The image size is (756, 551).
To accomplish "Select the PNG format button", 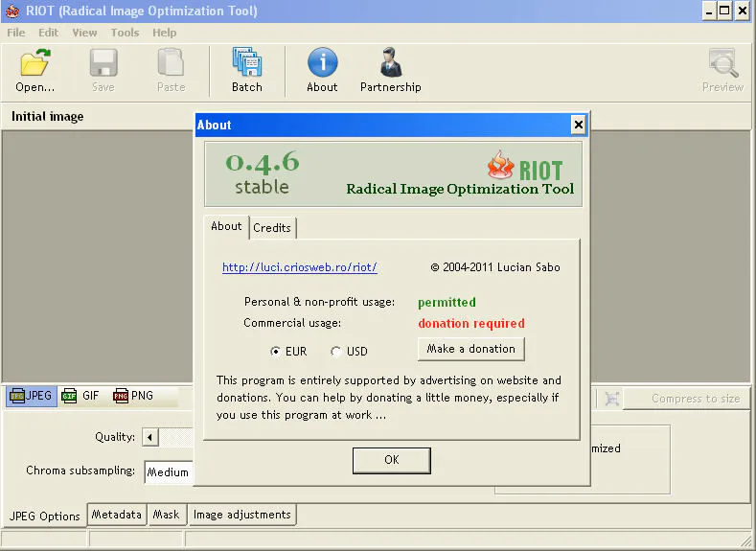I will [133, 396].
